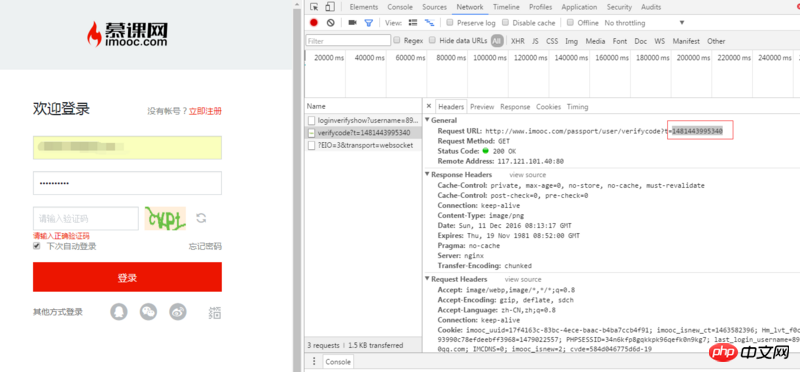The image size is (800, 372).
Task: Follow the 忘记密码 link
Action: click(205, 246)
